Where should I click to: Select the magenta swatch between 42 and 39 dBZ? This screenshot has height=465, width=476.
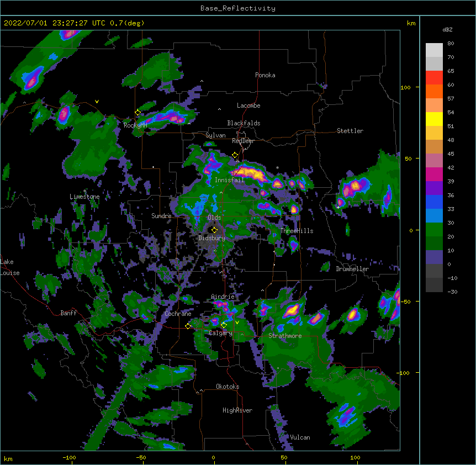434,174
